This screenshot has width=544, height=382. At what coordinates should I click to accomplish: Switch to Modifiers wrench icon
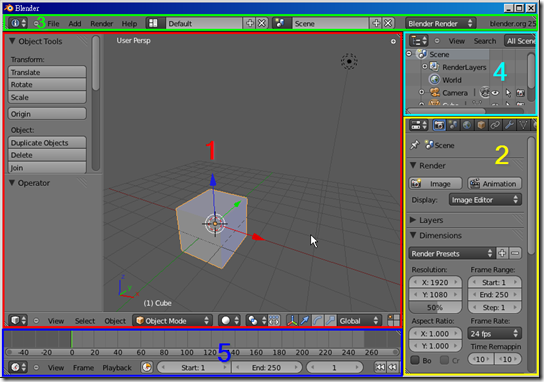[509, 125]
